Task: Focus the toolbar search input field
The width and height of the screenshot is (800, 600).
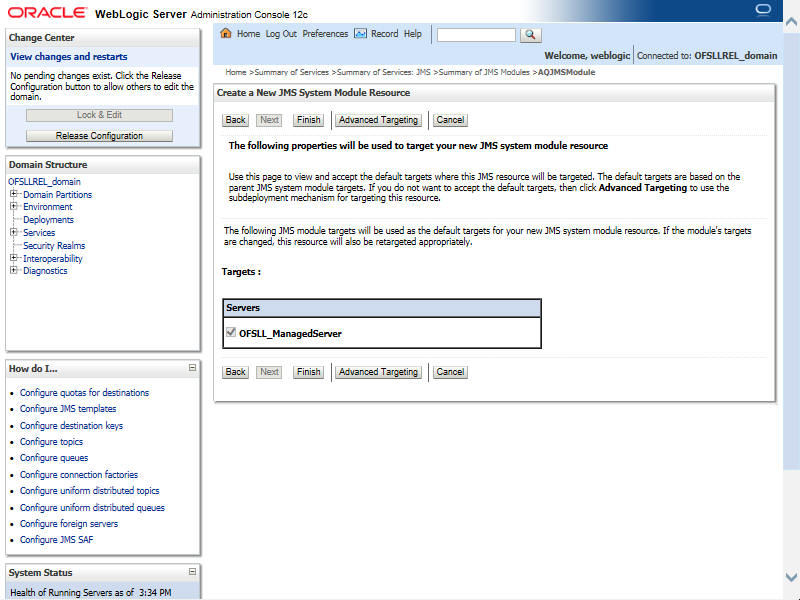Action: pyautogui.click(x=476, y=35)
